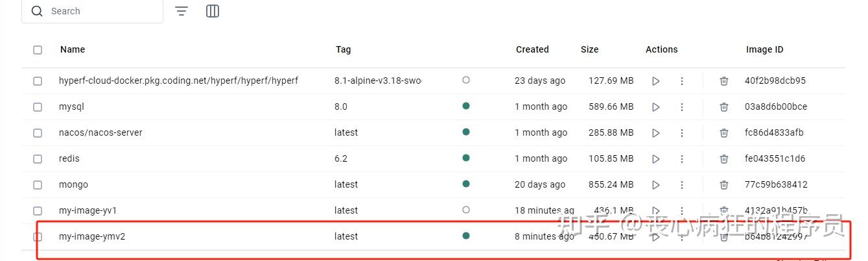Sort by the Name column header
This screenshot has width=868, height=261.
[73, 49]
